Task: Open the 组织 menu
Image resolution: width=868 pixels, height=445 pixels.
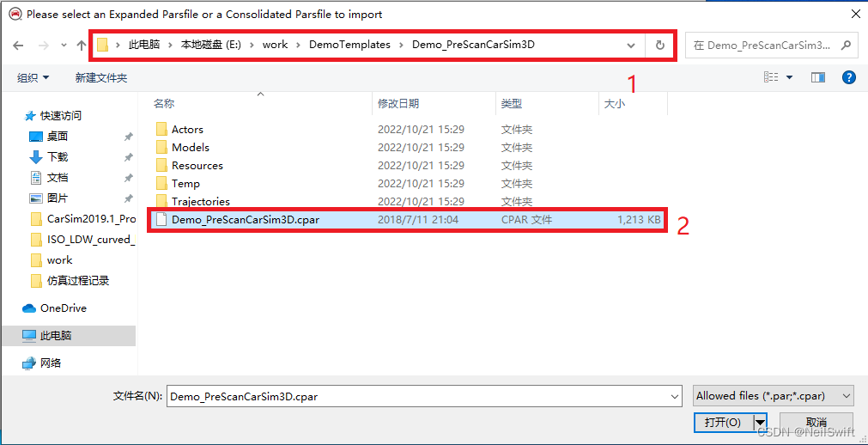Action: tap(33, 78)
